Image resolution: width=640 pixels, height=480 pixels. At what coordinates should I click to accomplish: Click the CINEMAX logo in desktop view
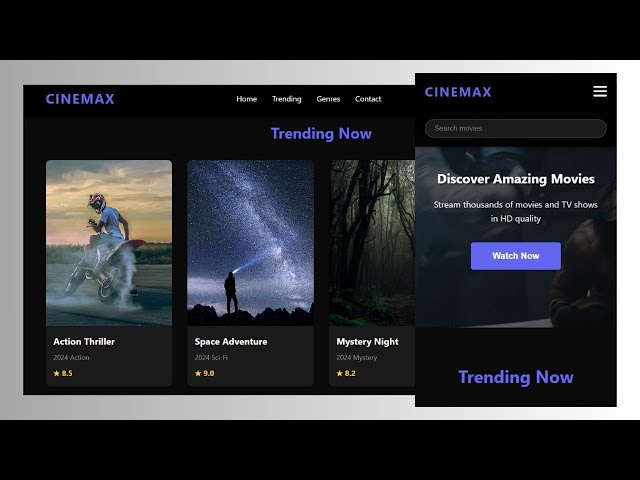(x=80, y=99)
